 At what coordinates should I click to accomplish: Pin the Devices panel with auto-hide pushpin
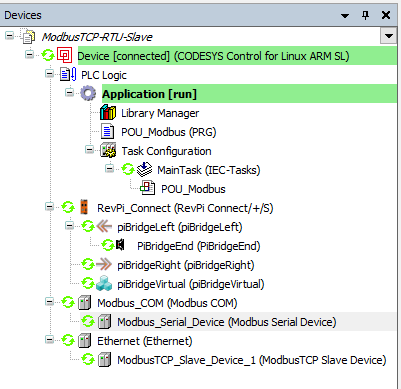point(365,15)
